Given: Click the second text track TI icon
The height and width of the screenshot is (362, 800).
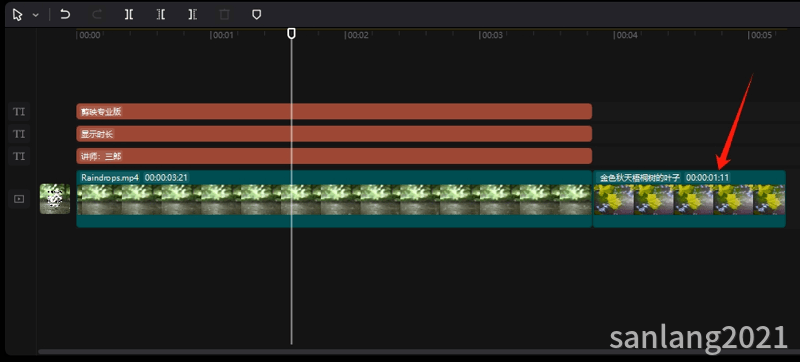Looking at the screenshot, I should click(x=19, y=134).
